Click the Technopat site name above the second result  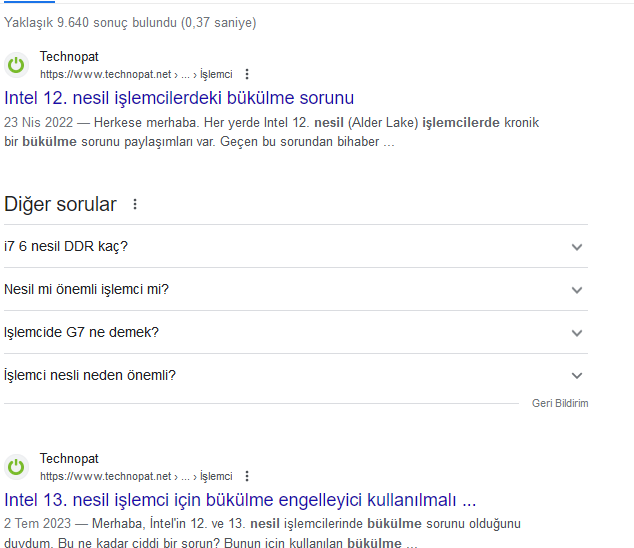pos(69,459)
